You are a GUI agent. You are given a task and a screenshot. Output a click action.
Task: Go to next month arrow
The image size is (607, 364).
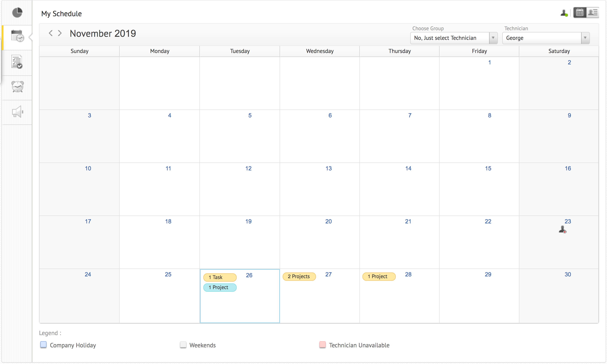click(x=60, y=33)
